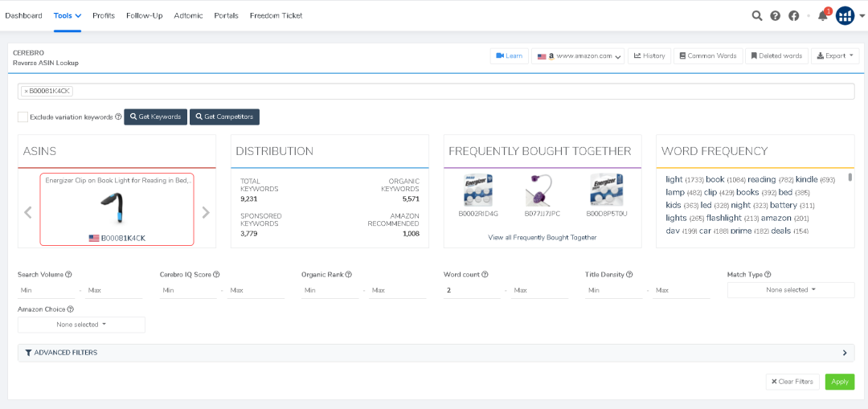Click the search magnifier icon in header
The image size is (868, 409).
point(756,15)
